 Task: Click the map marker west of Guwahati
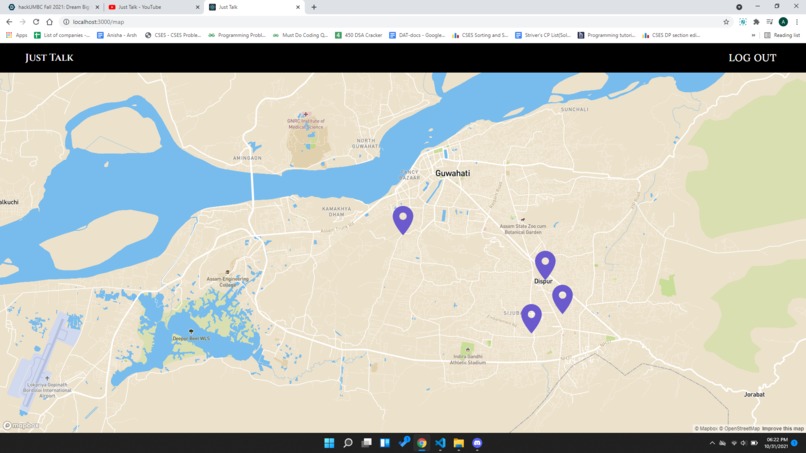(403, 220)
